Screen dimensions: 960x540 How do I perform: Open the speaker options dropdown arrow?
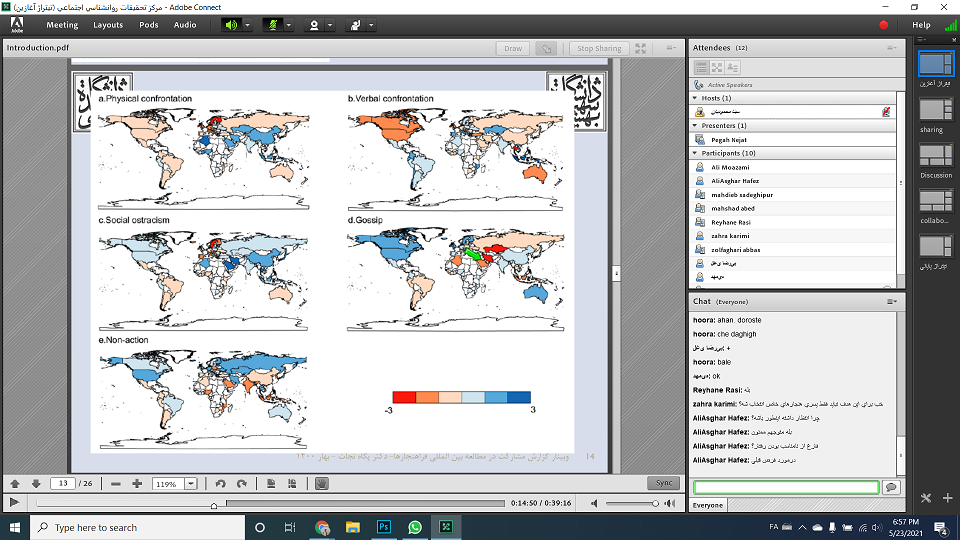(x=248, y=25)
